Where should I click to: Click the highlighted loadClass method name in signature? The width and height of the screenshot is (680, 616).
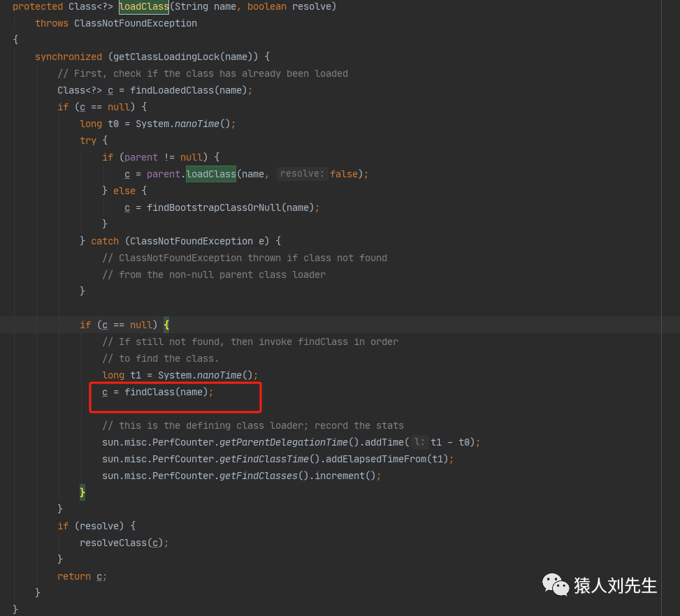point(144,6)
